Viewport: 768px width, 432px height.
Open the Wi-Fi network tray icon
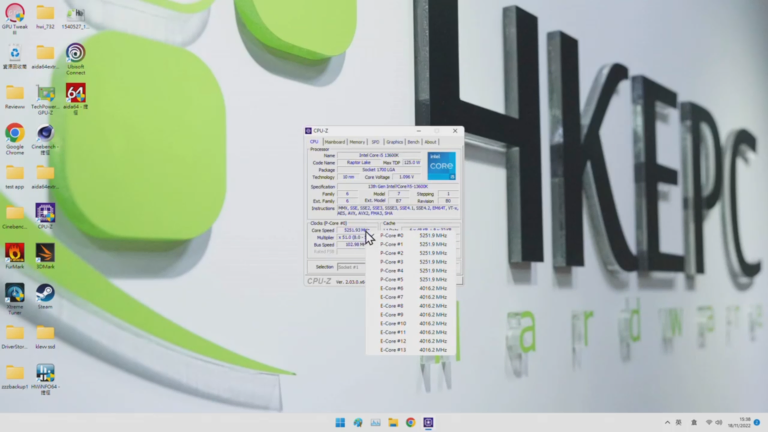click(x=709, y=422)
